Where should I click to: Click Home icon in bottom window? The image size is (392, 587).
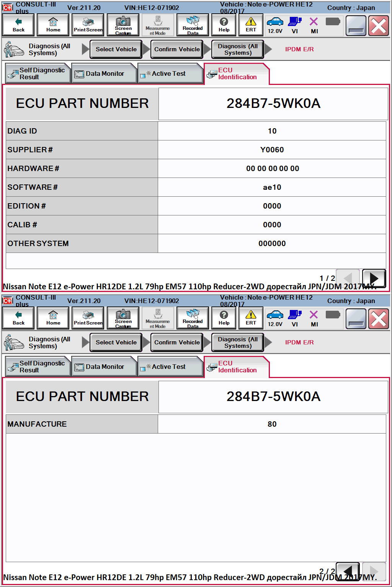(x=53, y=318)
